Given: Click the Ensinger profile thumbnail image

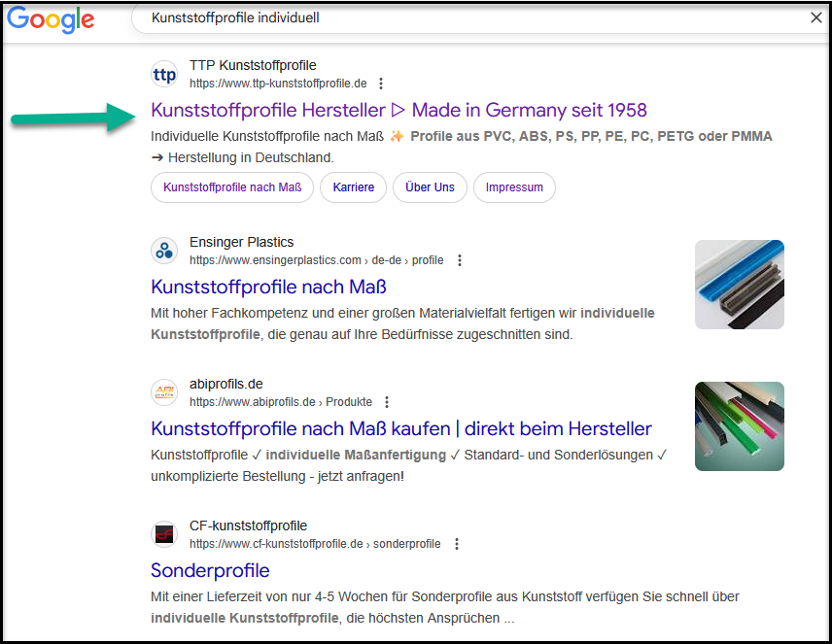Looking at the screenshot, I should 739,285.
